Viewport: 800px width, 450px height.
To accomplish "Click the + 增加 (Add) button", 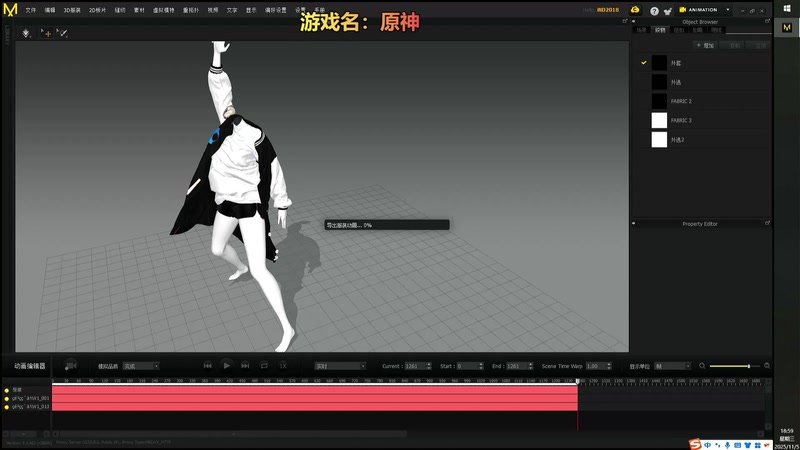I will coord(705,45).
